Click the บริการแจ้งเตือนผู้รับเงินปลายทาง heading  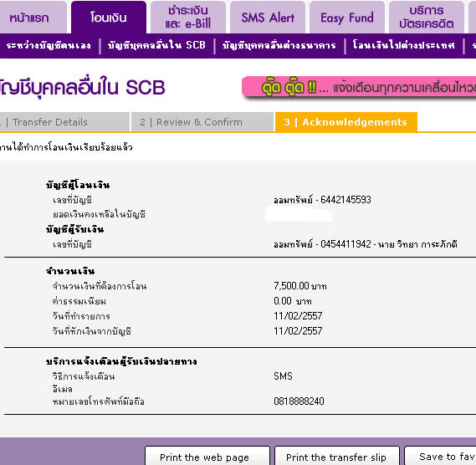click(x=121, y=361)
